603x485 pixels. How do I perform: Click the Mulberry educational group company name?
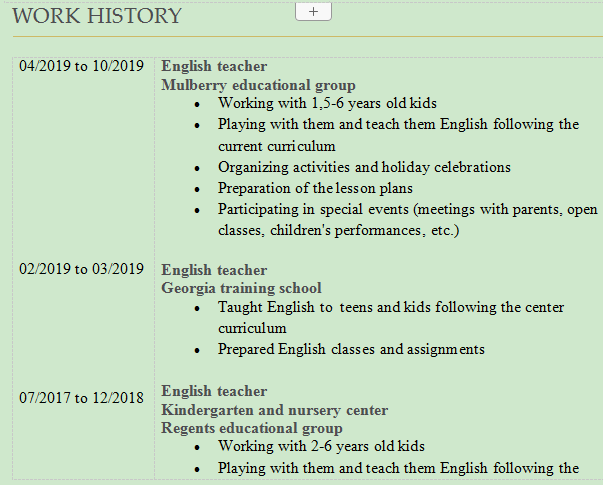[258, 85]
